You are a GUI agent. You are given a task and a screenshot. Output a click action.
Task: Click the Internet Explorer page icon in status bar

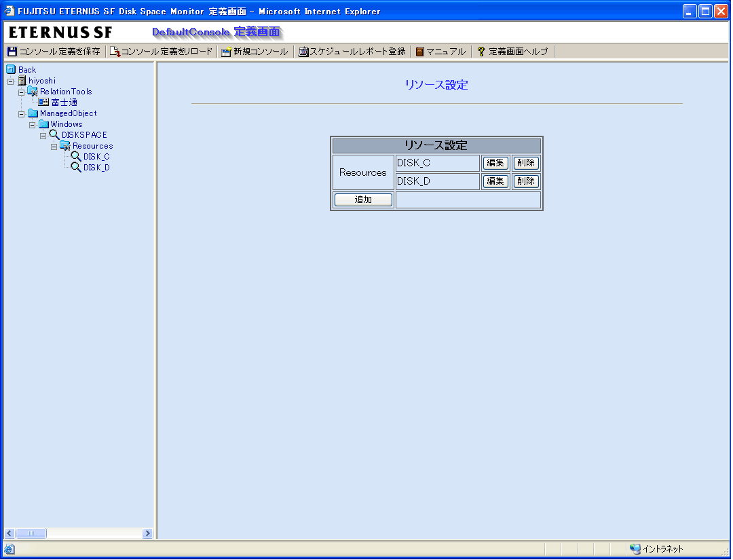tap(10, 549)
